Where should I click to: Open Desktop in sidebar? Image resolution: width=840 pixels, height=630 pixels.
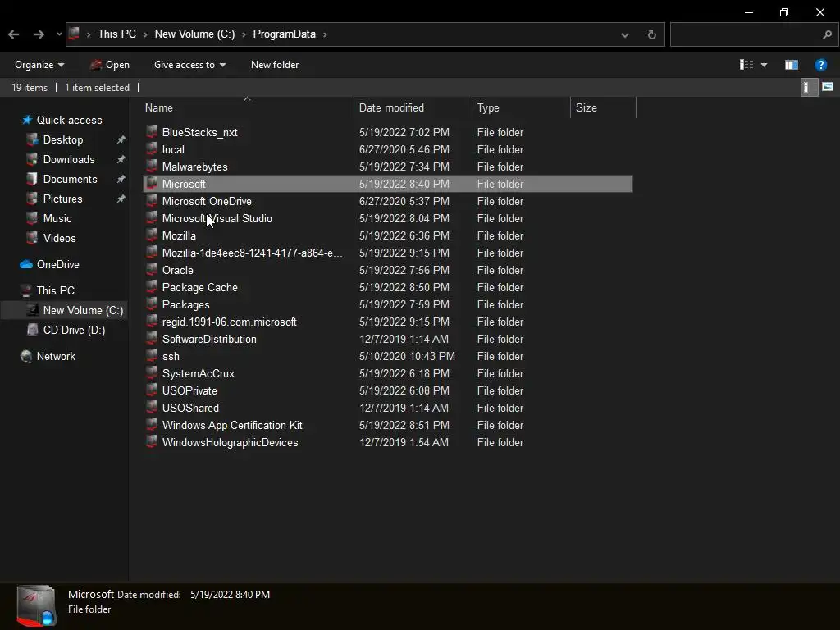[62, 139]
